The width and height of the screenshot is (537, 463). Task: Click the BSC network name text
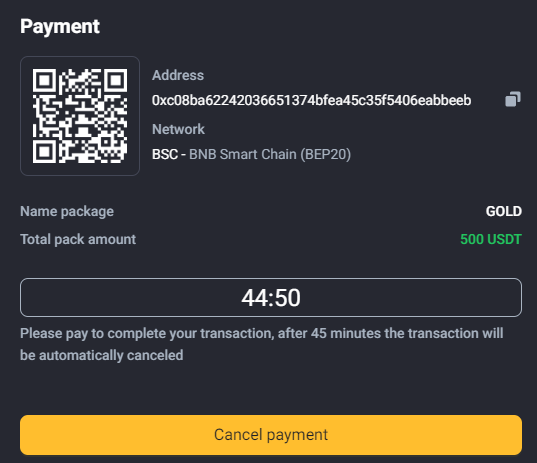click(165, 154)
